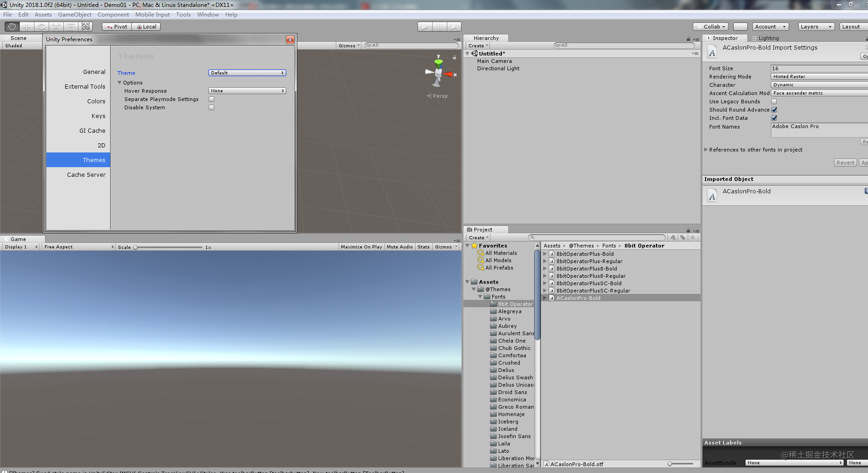Select Directional Light in the Hierarchy
868x473 pixels.
click(x=498, y=68)
